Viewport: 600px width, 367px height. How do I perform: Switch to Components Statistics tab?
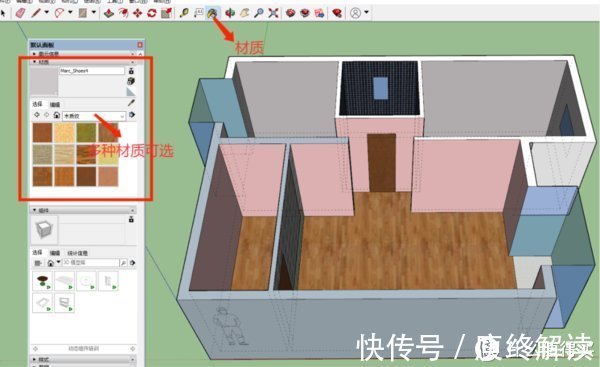77,253
